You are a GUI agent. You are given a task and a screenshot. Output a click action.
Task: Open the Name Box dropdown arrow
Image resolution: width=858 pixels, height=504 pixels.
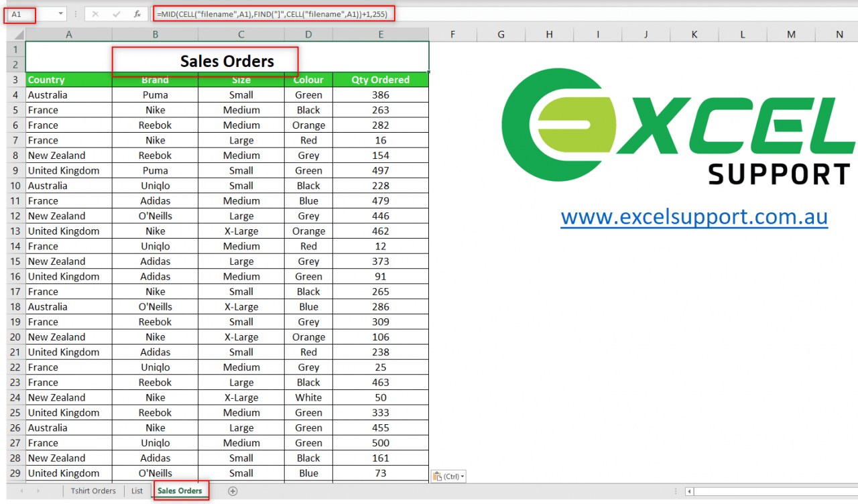click(x=59, y=13)
